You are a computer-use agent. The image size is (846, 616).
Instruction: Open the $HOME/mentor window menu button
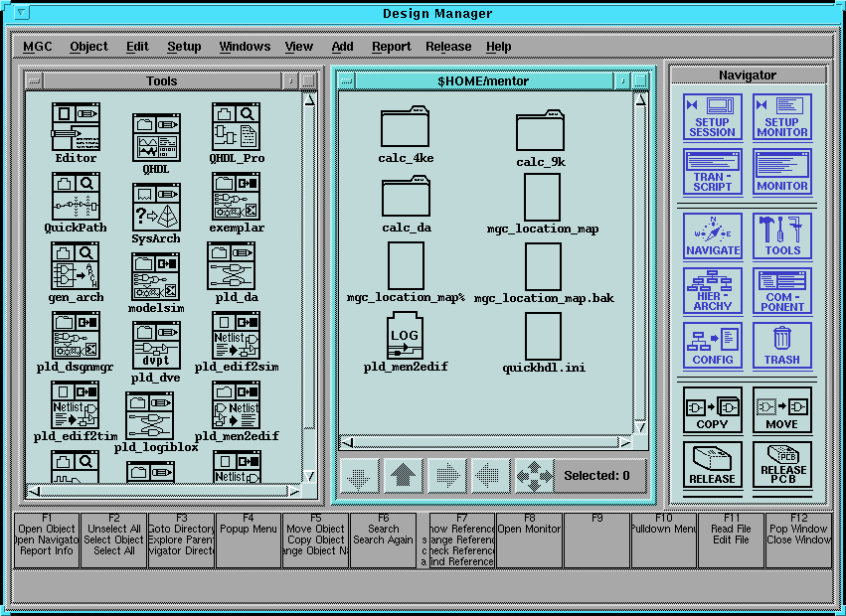click(346, 80)
